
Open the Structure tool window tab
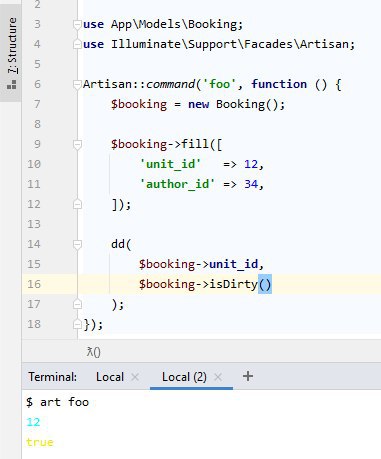[x=11, y=53]
